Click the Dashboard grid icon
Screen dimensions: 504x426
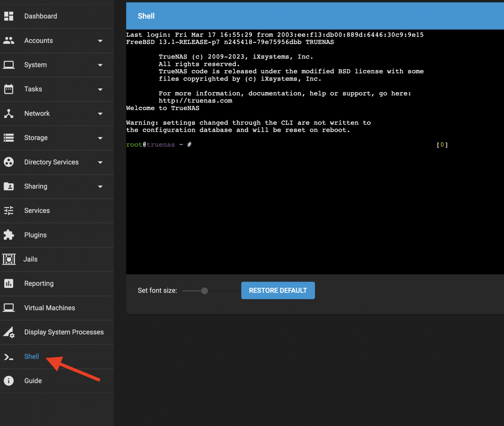click(9, 16)
